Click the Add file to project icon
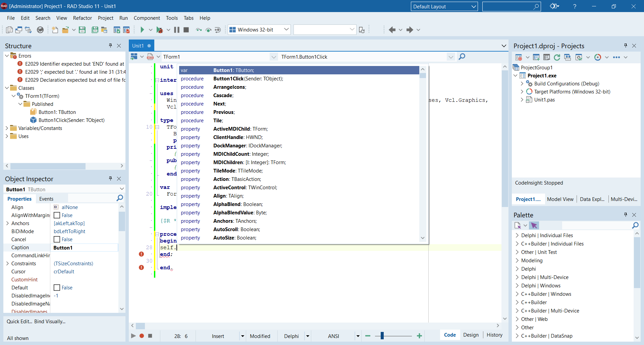 117,30
